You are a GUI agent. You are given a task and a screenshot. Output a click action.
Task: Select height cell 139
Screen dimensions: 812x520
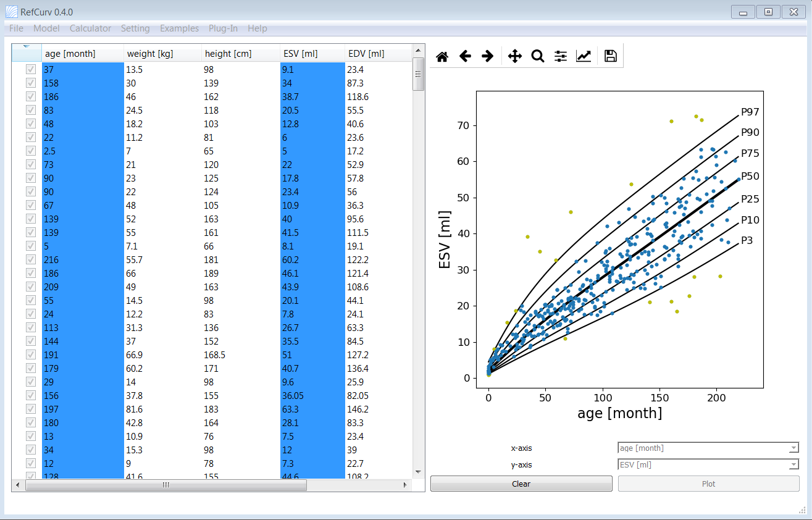click(x=241, y=83)
